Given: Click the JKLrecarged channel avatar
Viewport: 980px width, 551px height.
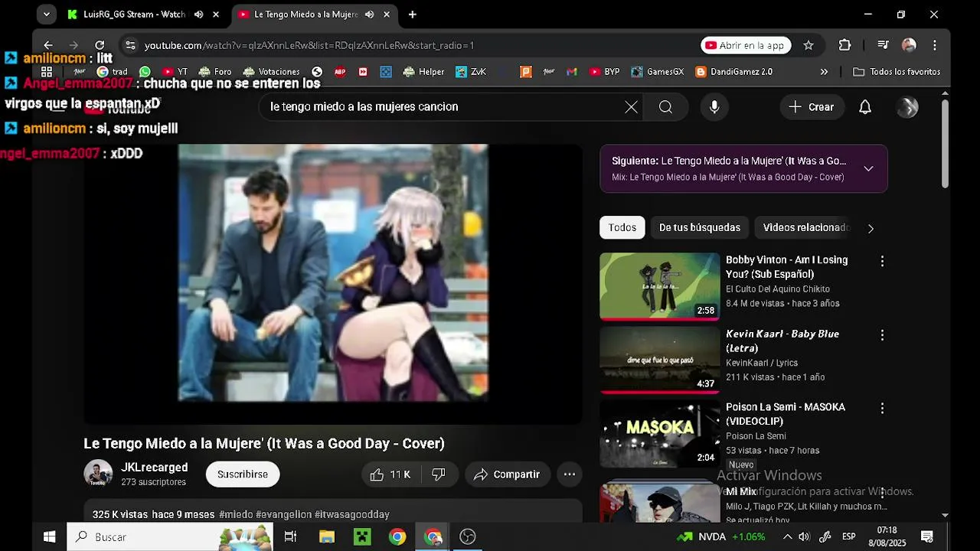Looking at the screenshot, I should (98, 474).
